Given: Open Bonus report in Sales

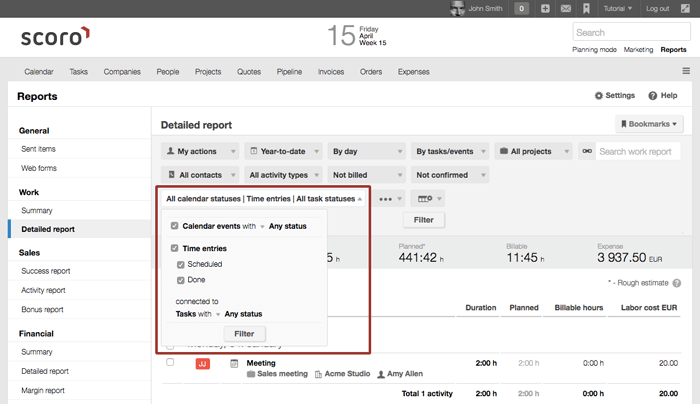Looking at the screenshot, I should [x=42, y=309].
